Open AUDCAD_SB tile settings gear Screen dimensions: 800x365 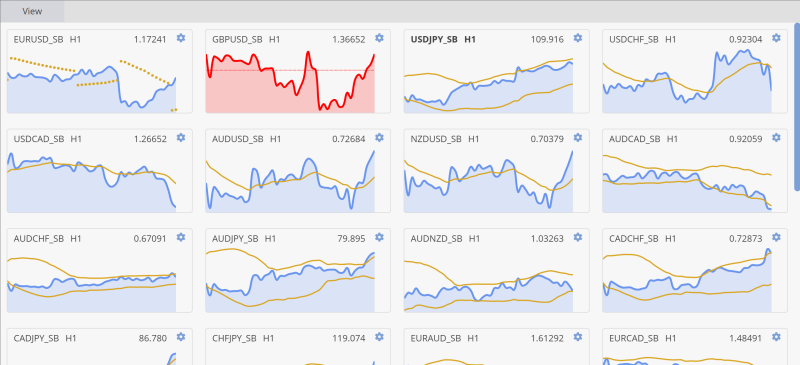pyautogui.click(x=776, y=137)
